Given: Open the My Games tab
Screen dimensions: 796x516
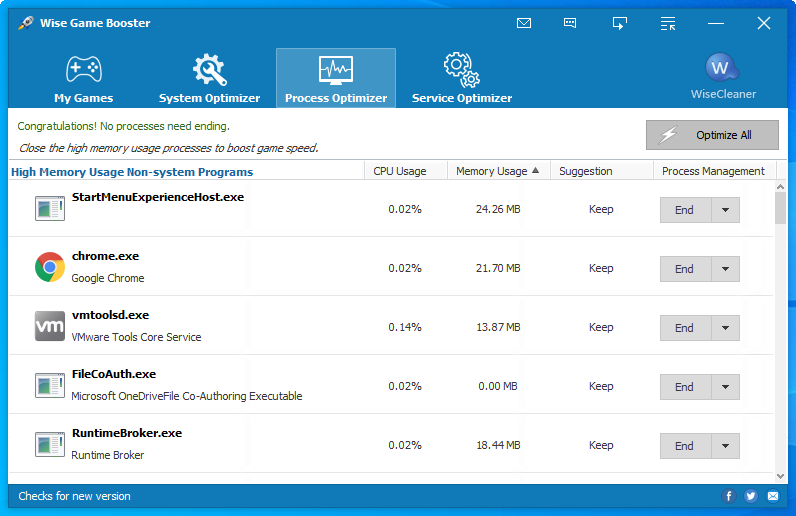Looking at the screenshot, I should pos(83,79).
